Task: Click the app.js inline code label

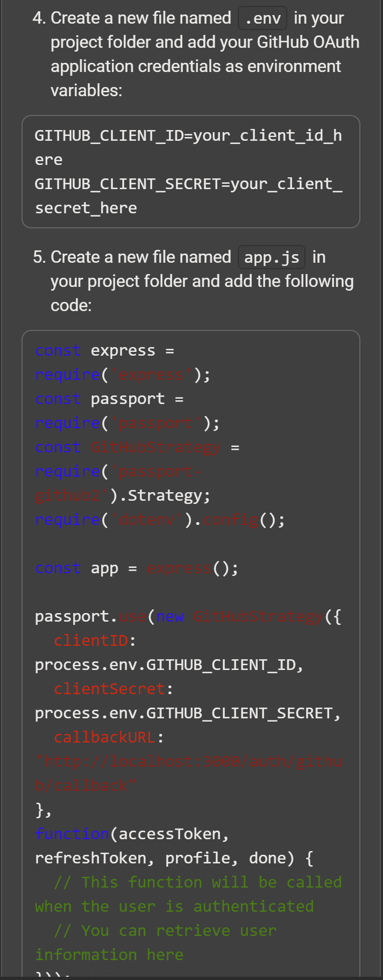Action: point(272,257)
